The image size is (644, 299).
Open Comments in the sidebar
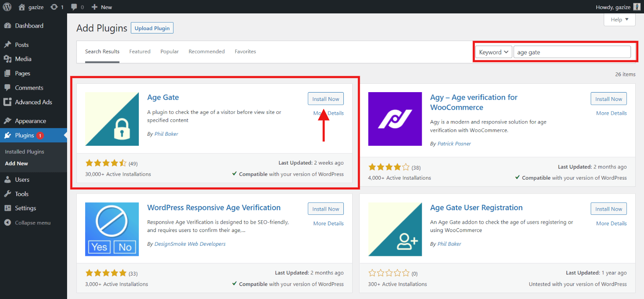pos(29,88)
